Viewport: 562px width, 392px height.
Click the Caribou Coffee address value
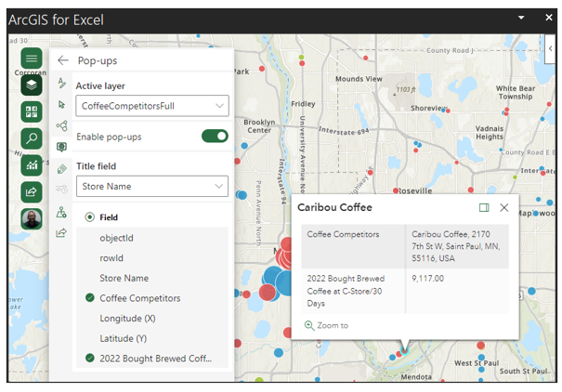pos(455,246)
